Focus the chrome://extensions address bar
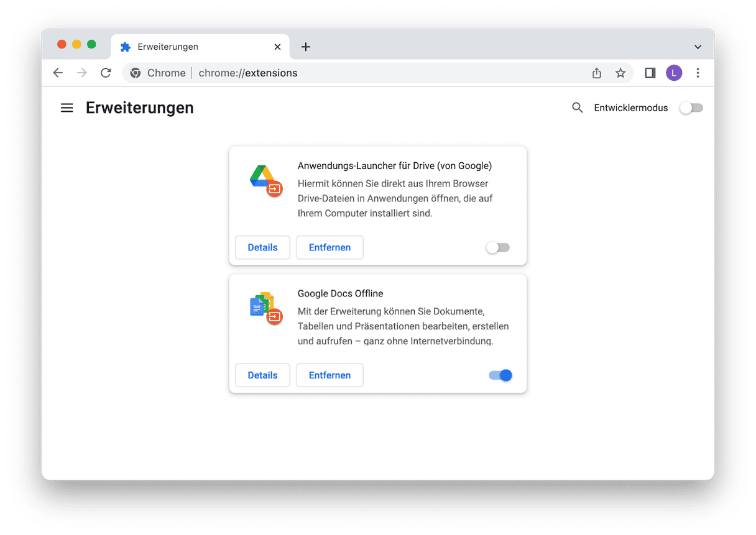756x535 pixels. pyautogui.click(x=377, y=73)
